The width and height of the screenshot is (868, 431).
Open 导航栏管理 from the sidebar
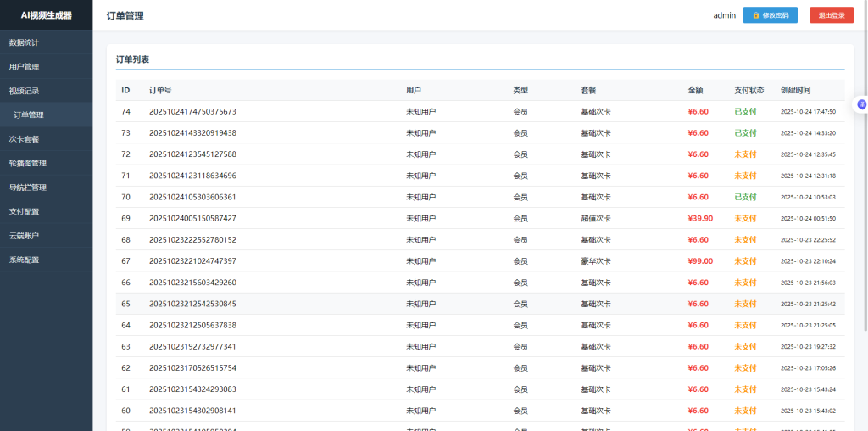(27, 188)
